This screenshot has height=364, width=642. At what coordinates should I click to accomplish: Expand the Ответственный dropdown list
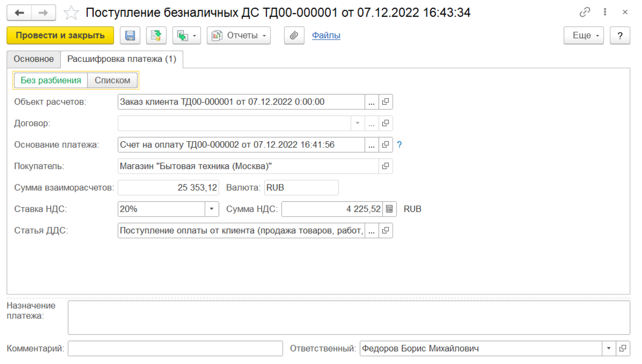608,349
